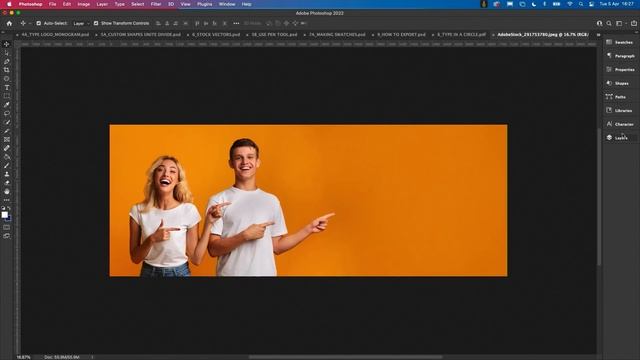Click the vertical scrollbar beside canvas

[599, 197]
